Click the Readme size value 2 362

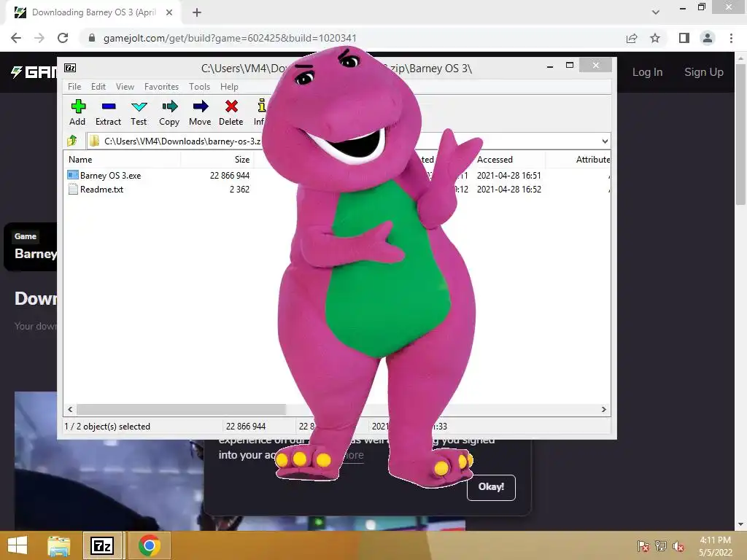point(239,189)
